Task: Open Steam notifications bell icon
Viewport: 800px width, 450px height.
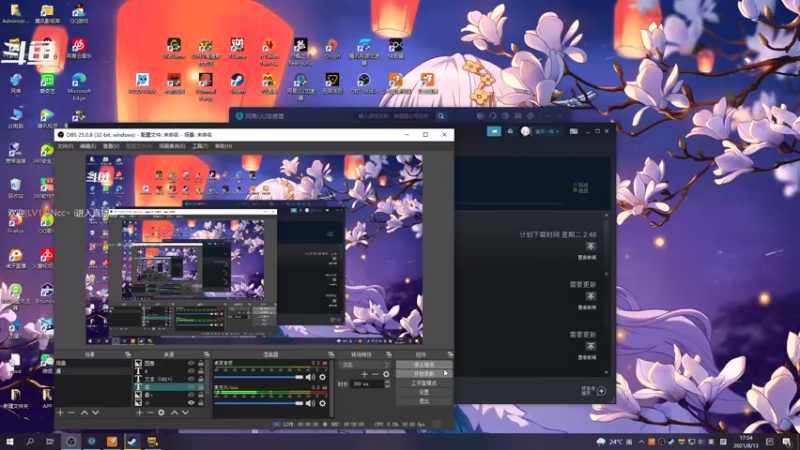Action: (510, 131)
